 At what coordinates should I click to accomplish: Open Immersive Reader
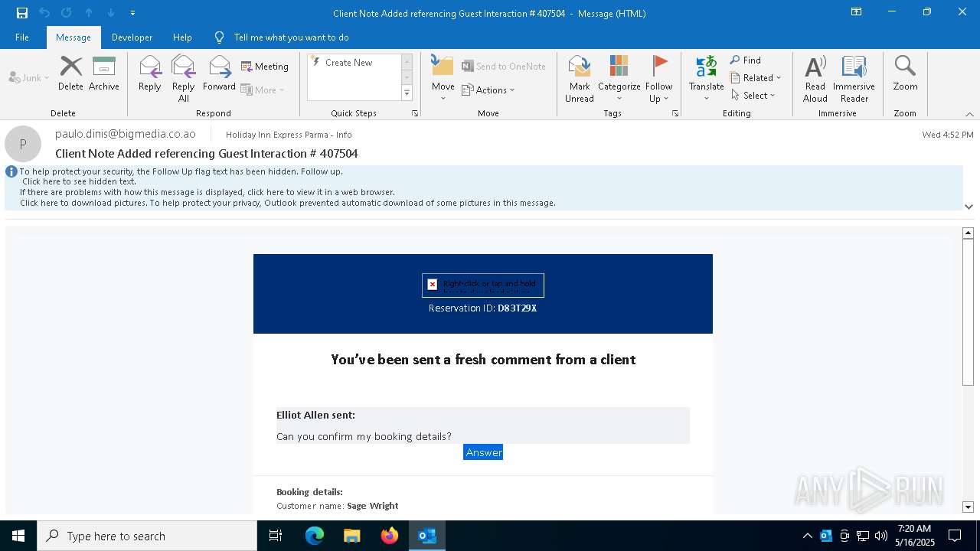coord(854,78)
